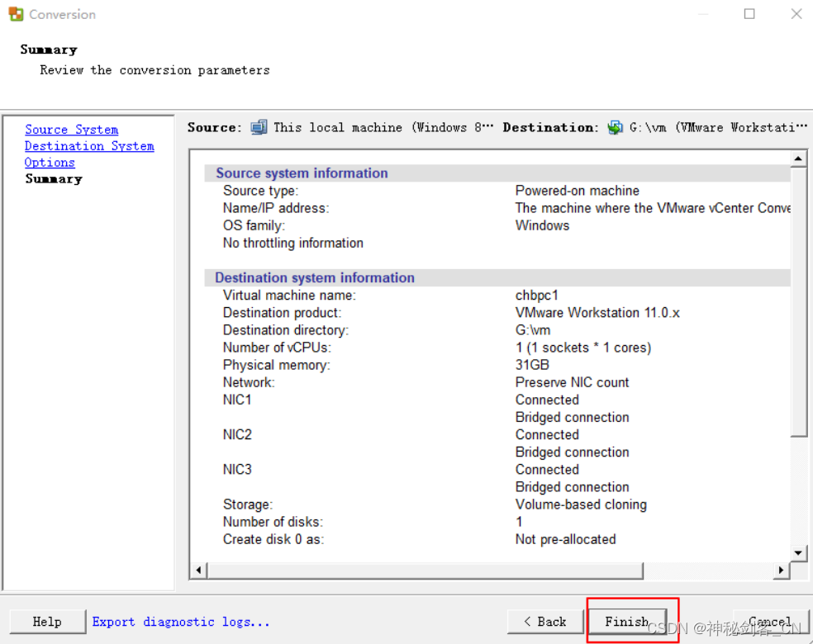Close the Conversion window
The width and height of the screenshot is (813, 644).
click(796, 14)
